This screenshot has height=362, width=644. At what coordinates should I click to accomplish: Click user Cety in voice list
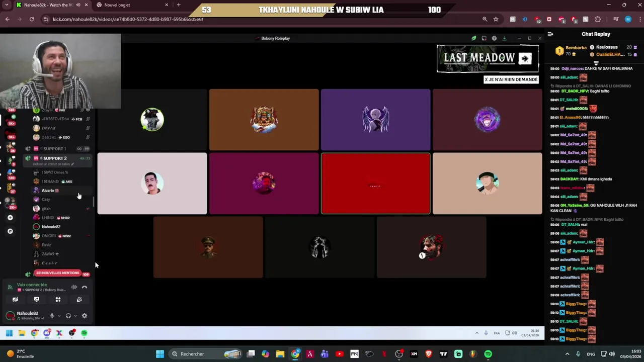click(46, 200)
